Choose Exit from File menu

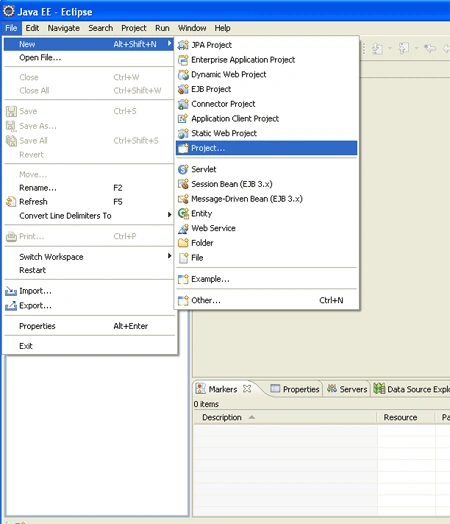[x=89, y=346]
